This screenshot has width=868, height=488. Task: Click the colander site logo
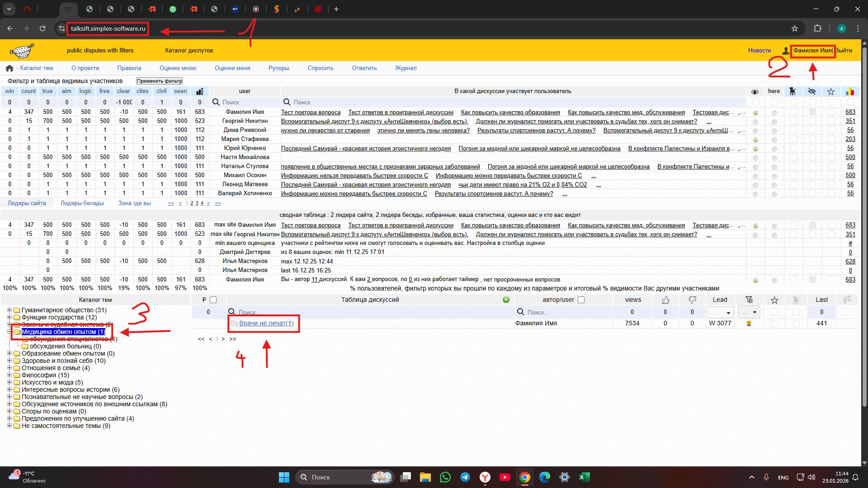(22, 51)
